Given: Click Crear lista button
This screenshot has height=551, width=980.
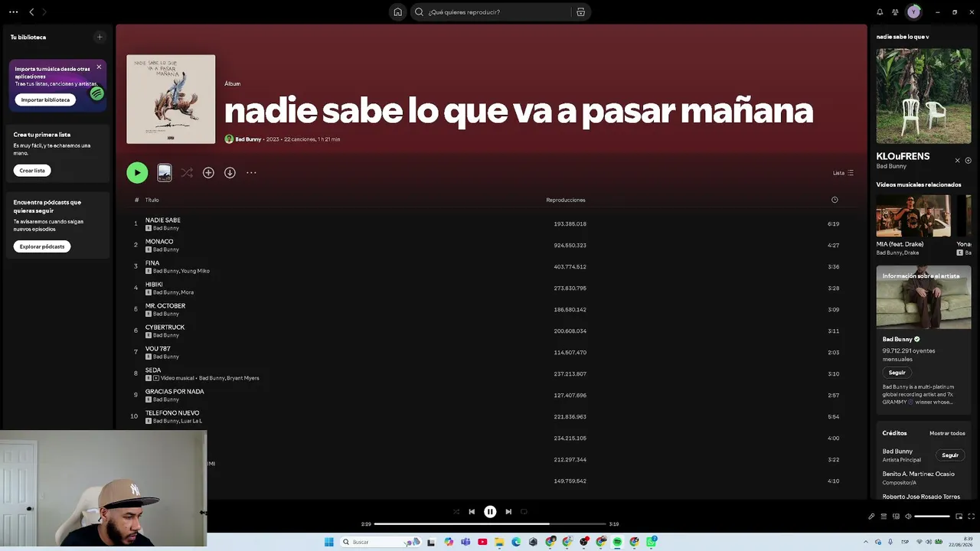Looking at the screenshot, I should tap(32, 171).
